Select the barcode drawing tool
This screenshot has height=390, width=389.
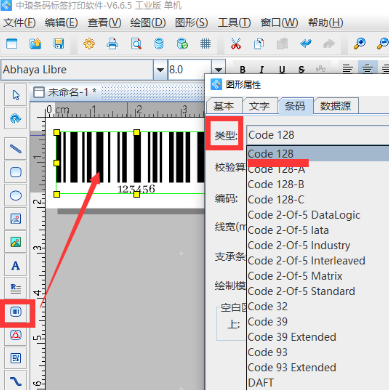pyautogui.click(x=16, y=312)
